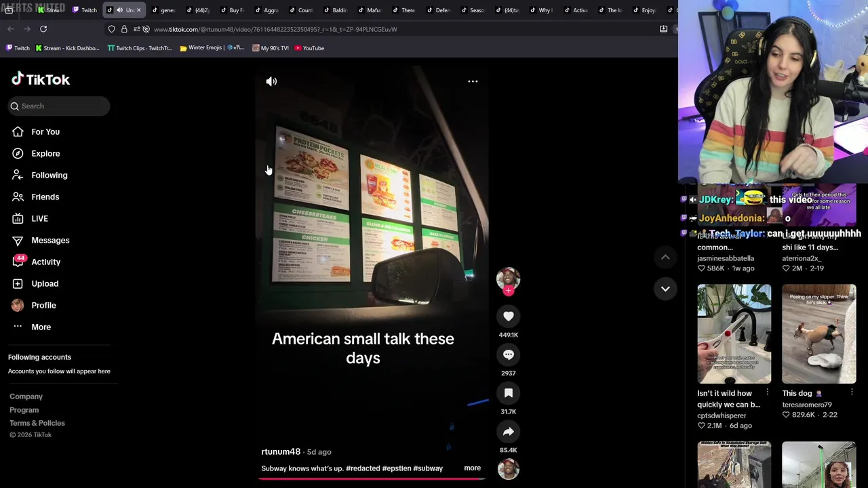Switch to the Twitch browser tab

tap(85, 10)
